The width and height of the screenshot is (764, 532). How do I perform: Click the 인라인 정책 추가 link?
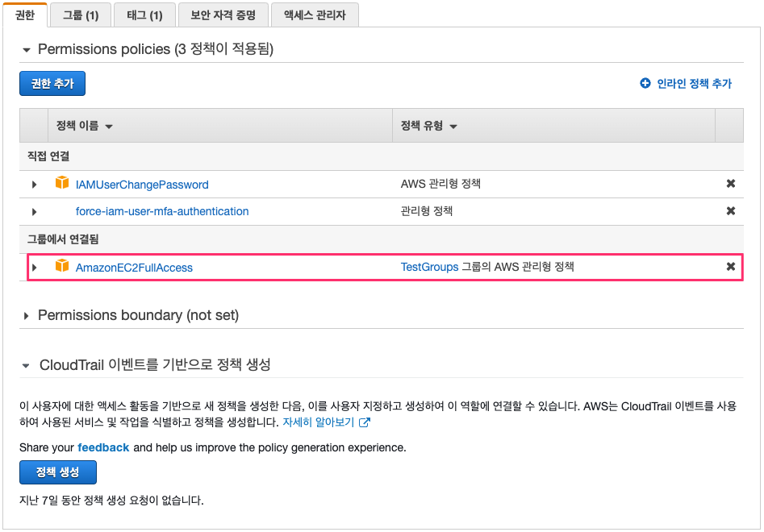click(x=695, y=84)
